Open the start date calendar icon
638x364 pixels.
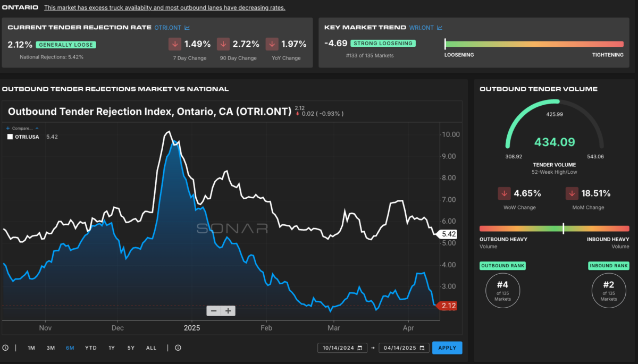coord(360,348)
